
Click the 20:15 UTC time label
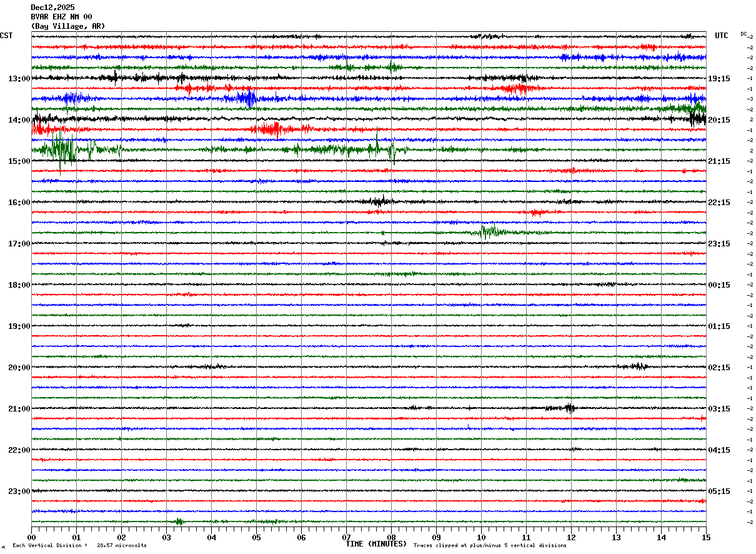pyautogui.click(x=719, y=120)
